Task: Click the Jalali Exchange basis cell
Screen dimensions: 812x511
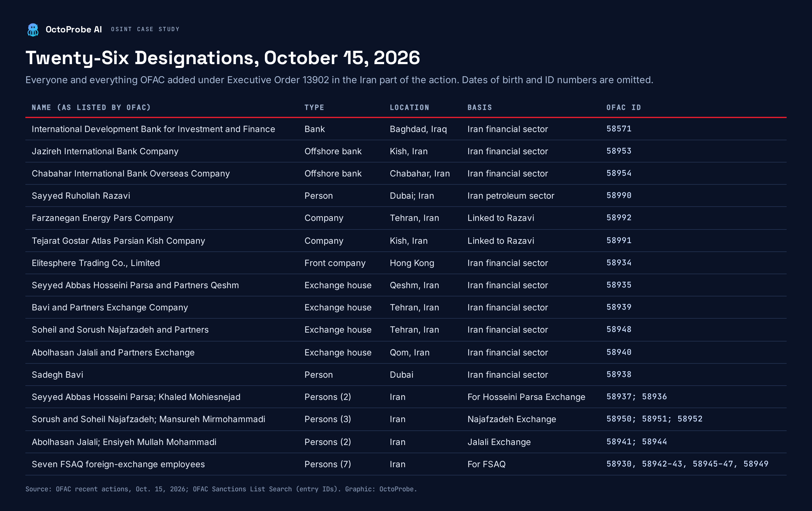Action: click(499, 442)
